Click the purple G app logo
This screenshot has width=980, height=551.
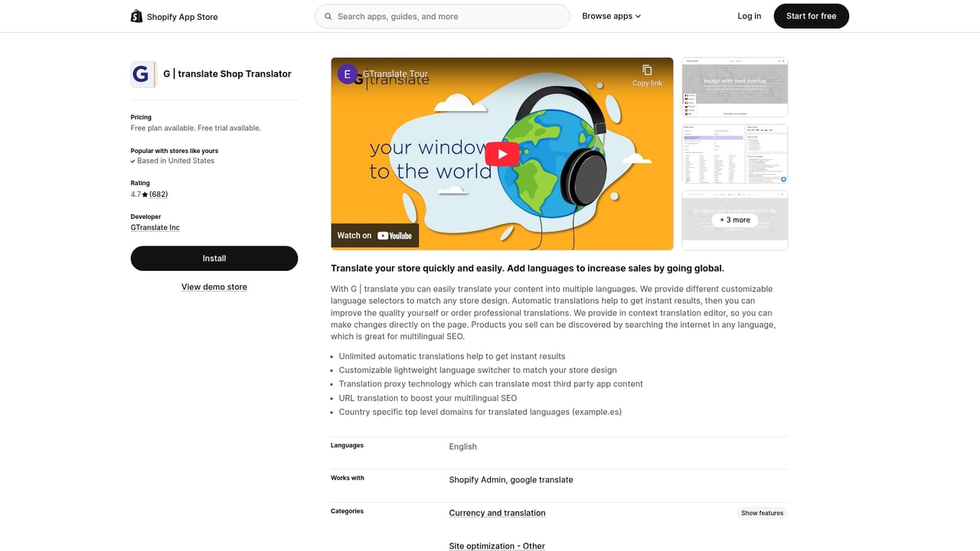pos(142,73)
